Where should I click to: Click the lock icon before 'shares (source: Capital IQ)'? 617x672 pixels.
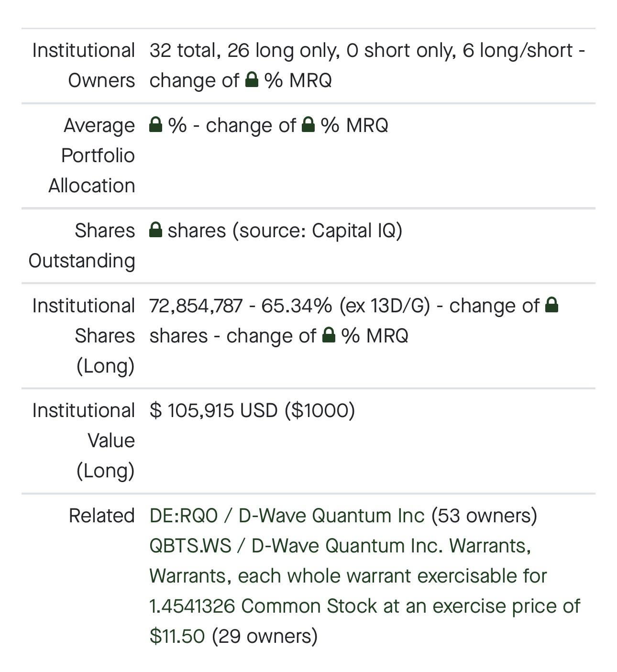point(155,230)
